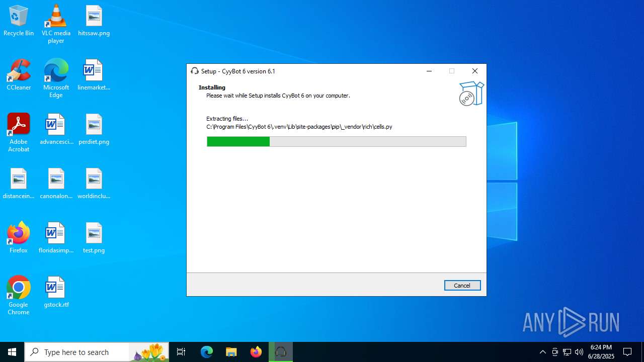Select perdiet.png file on desktop

coord(94,130)
